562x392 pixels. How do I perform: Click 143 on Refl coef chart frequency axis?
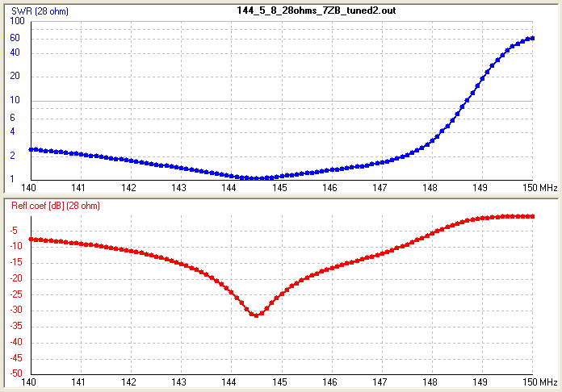tap(178, 382)
